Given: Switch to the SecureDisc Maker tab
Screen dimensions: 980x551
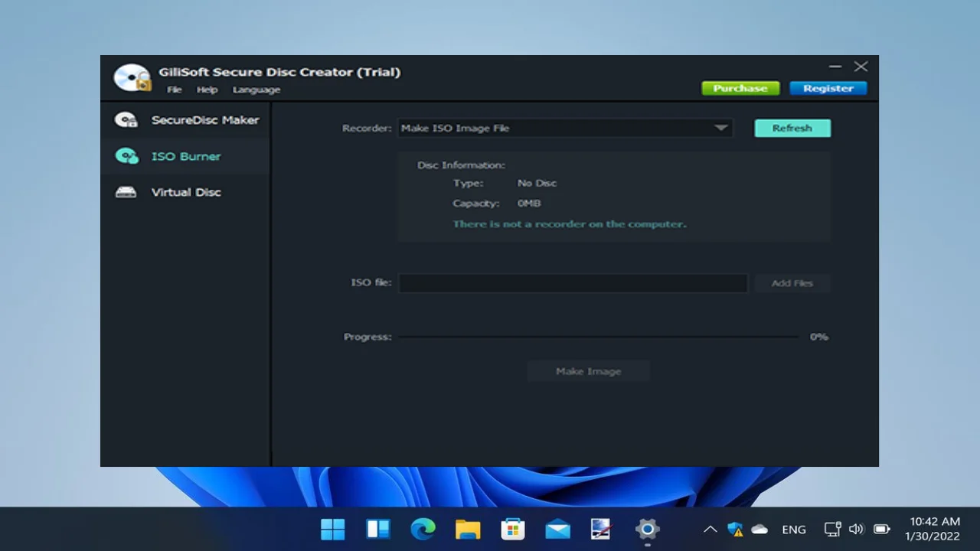Looking at the screenshot, I should pos(185,120).
